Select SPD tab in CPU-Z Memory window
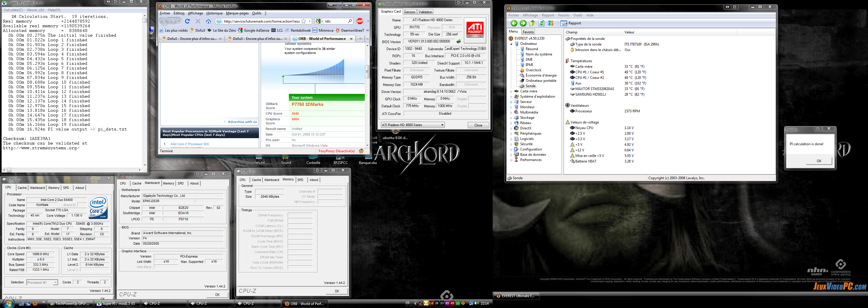 300,180
